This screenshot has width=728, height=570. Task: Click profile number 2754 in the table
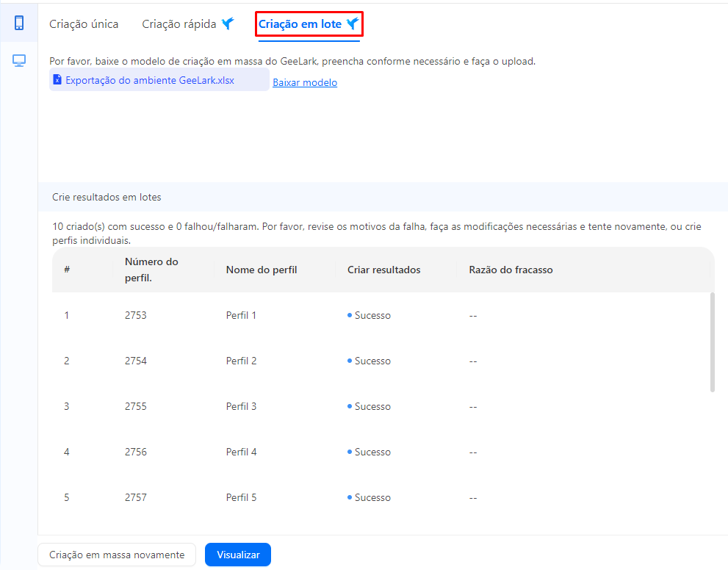pos(136,361)
